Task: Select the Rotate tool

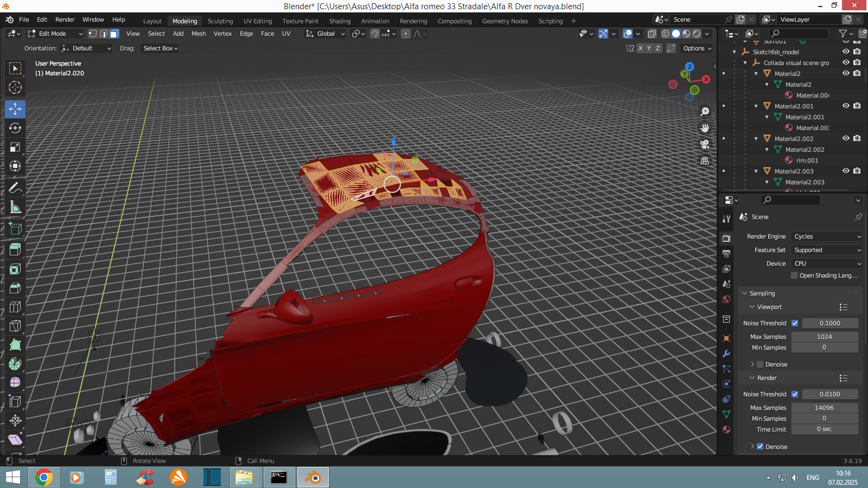Action: [x=15, y=128]
